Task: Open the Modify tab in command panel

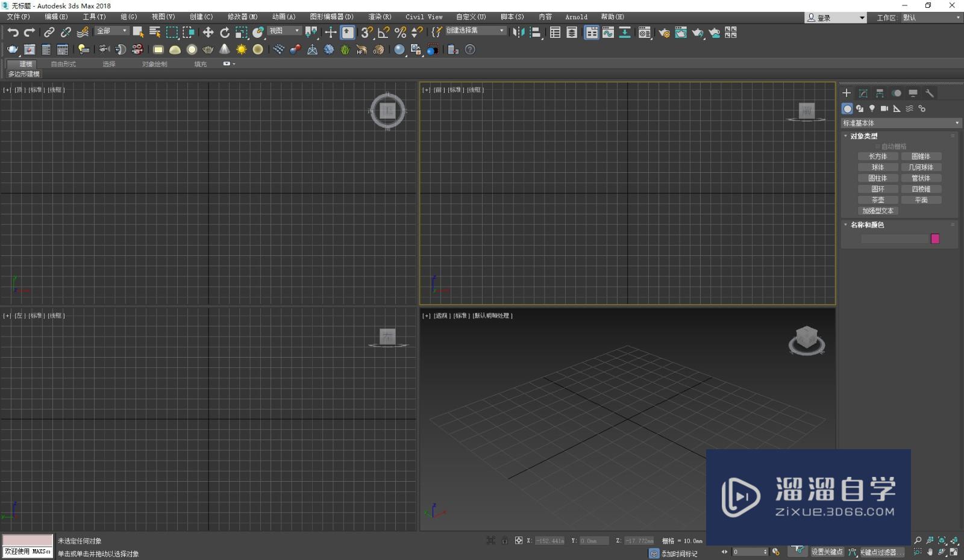Action: point(863,93)
